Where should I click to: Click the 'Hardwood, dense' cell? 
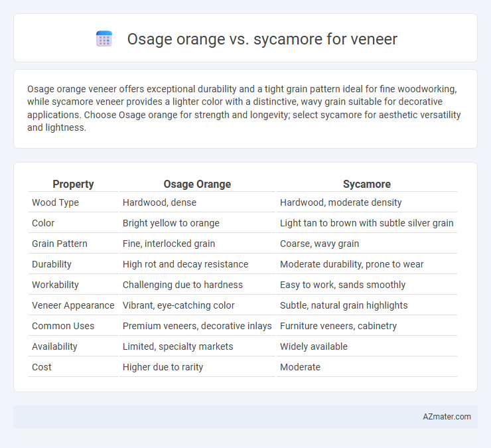pyautogui.click(x=159, y=202)
